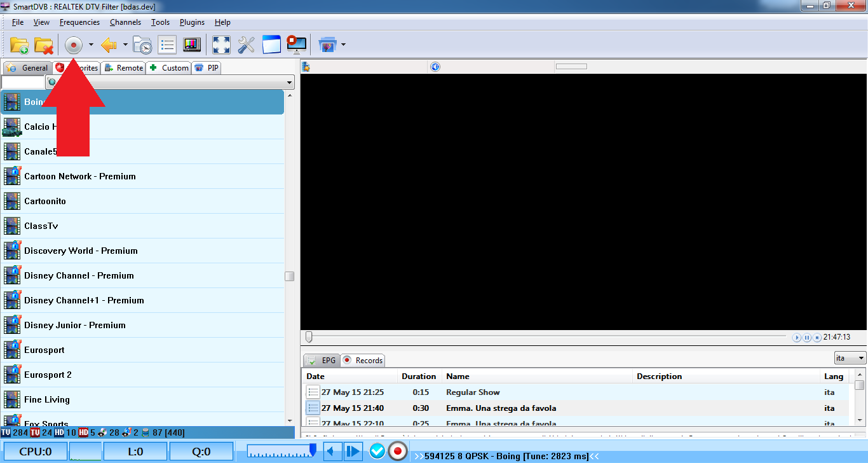Click the small play button beside time
The image size is (868, 463).
click(797, 338)
